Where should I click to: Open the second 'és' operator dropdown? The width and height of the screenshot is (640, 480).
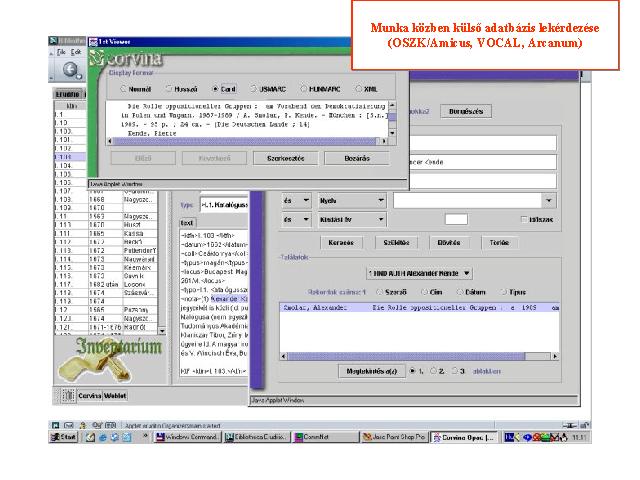click(296, 220)
